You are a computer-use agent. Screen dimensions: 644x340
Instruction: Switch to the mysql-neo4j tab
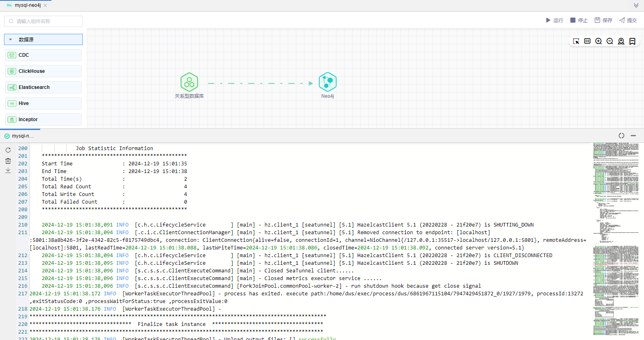click(27, 6)
